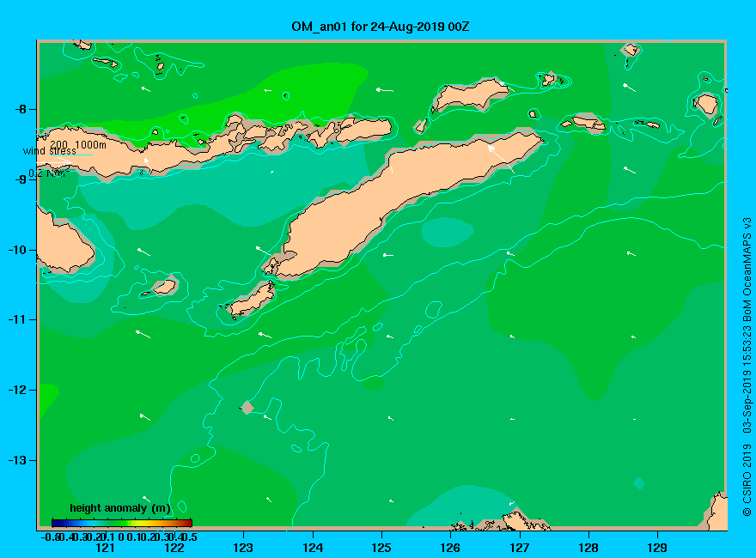Click the -13 latitude axis label
The height and width of the screenshot is (558, 756).
(x=18, y=460)
